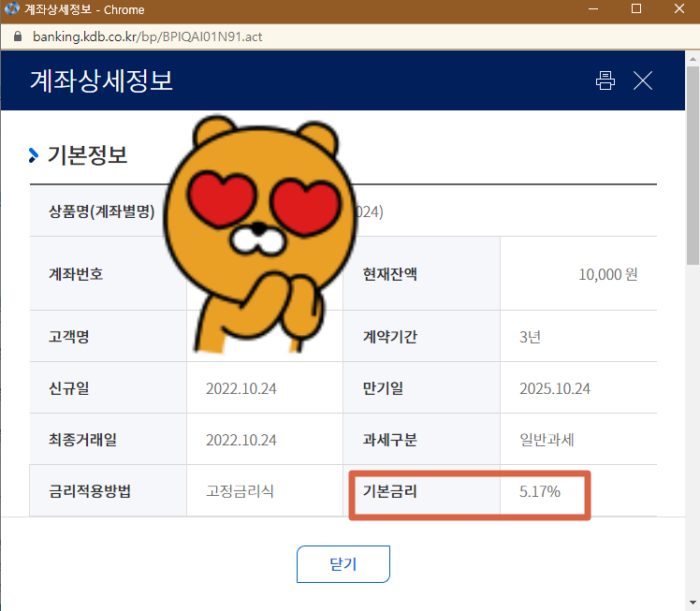
Task: Select the 고객명 label
Action: [69, 336]
